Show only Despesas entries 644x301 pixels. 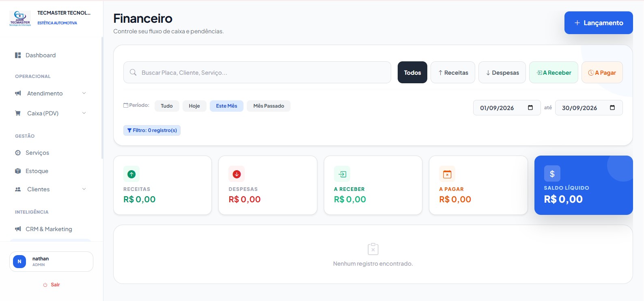click(502, 72)
